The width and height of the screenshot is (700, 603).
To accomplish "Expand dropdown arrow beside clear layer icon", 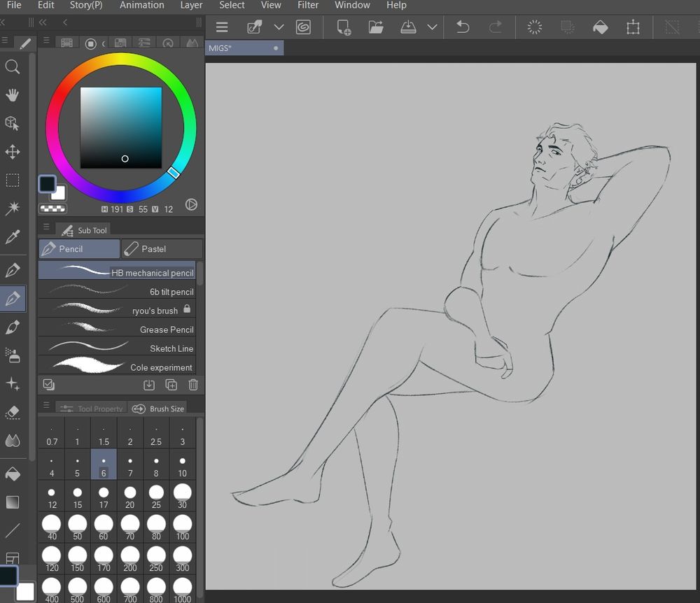I will coord(279,27).
